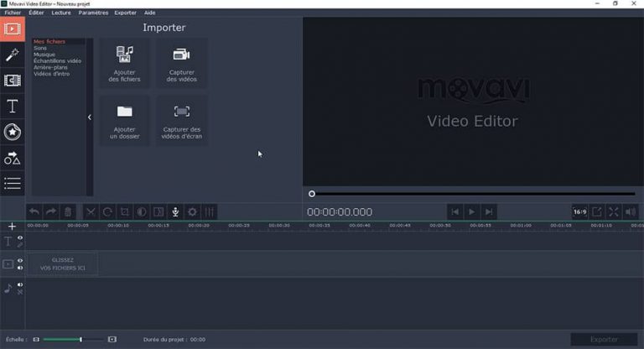Open the Import media tab icon
The width and height of the screenshot is (644, 349).
(x=13, y=29)
